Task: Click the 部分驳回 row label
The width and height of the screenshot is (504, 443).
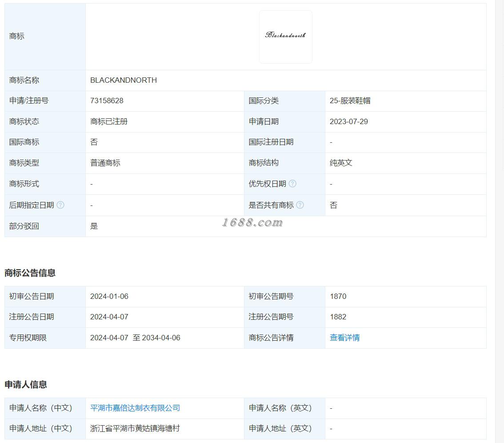Action: 24,226
